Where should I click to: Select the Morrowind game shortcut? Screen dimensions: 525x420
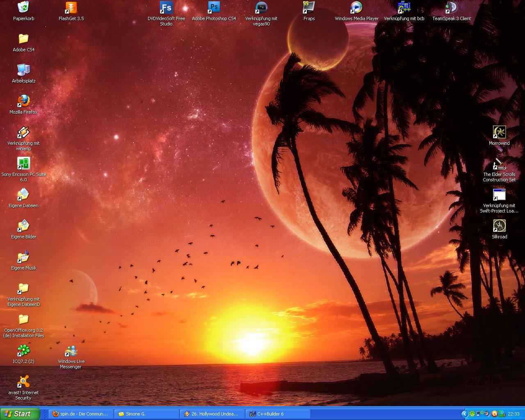tap(499, 132)
